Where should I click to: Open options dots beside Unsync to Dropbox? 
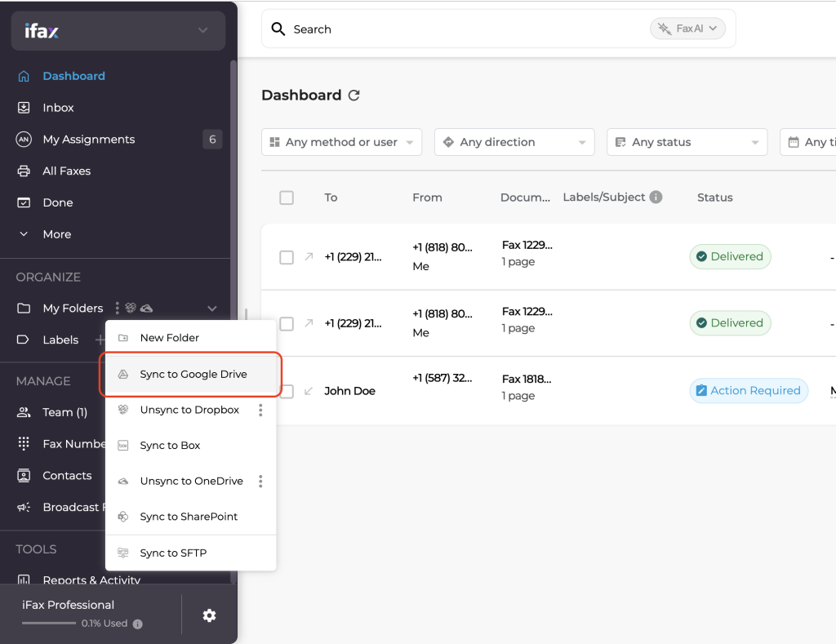click(260, 410)
